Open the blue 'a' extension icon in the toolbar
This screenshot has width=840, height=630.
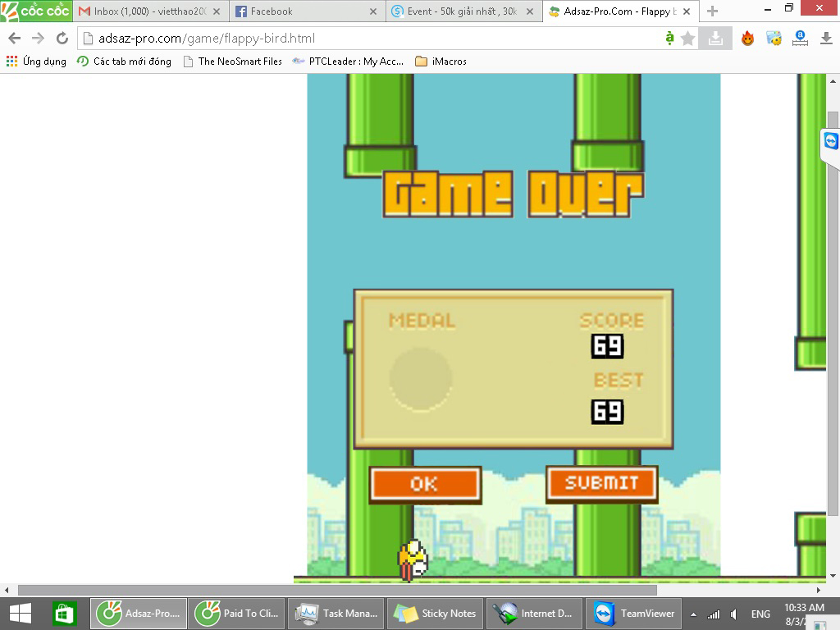click(800, 38)
